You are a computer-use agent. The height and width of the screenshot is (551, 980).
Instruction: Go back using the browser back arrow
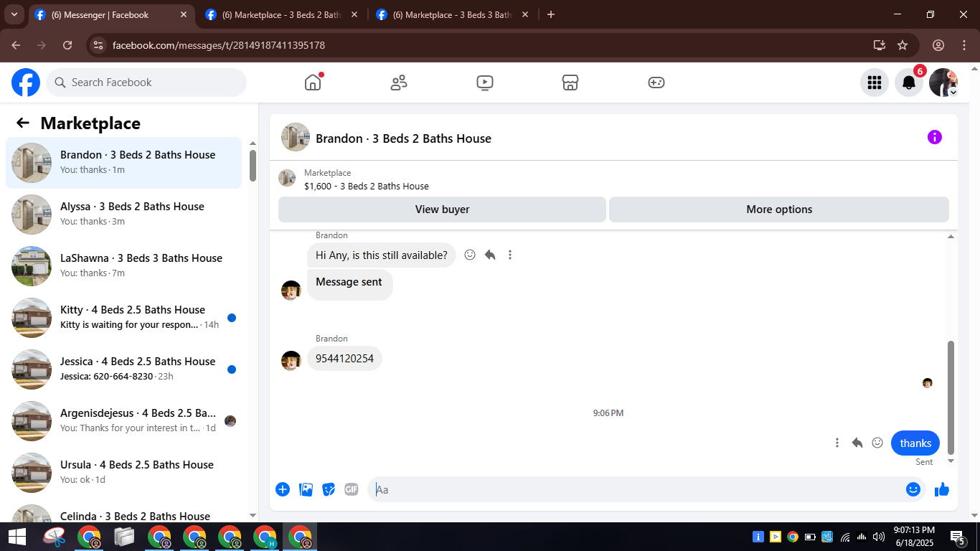[16, 45]
